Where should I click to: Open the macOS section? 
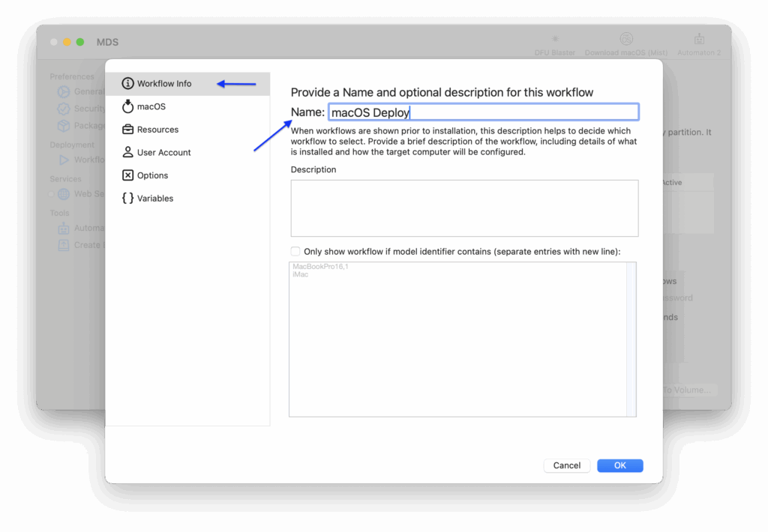point(187,106)
